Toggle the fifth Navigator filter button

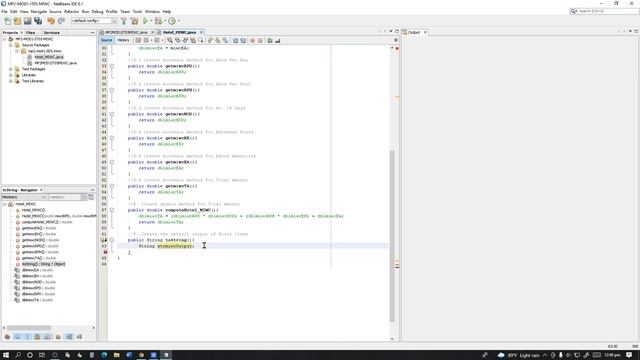point(48,337)
